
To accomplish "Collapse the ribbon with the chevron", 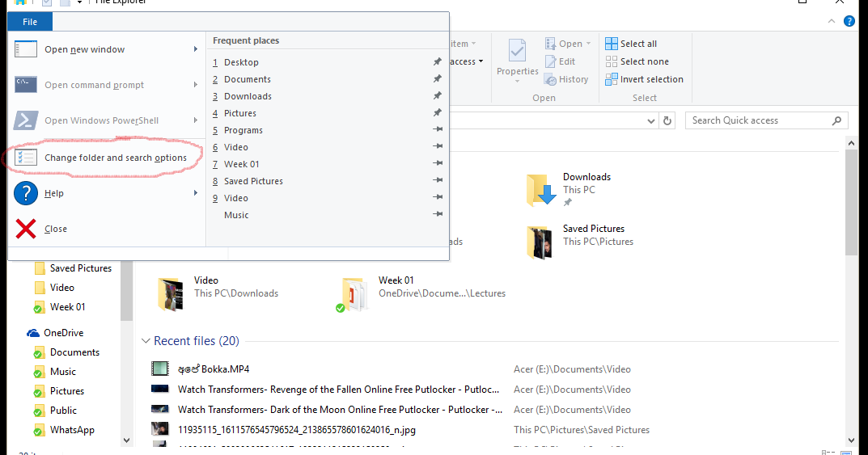I will click(x=832, y=21).
